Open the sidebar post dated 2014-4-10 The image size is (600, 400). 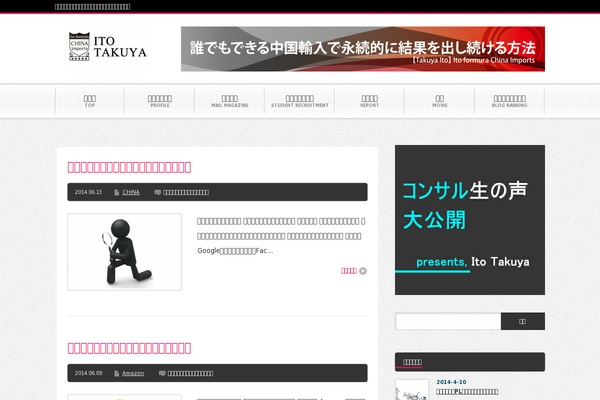(467, 392)
